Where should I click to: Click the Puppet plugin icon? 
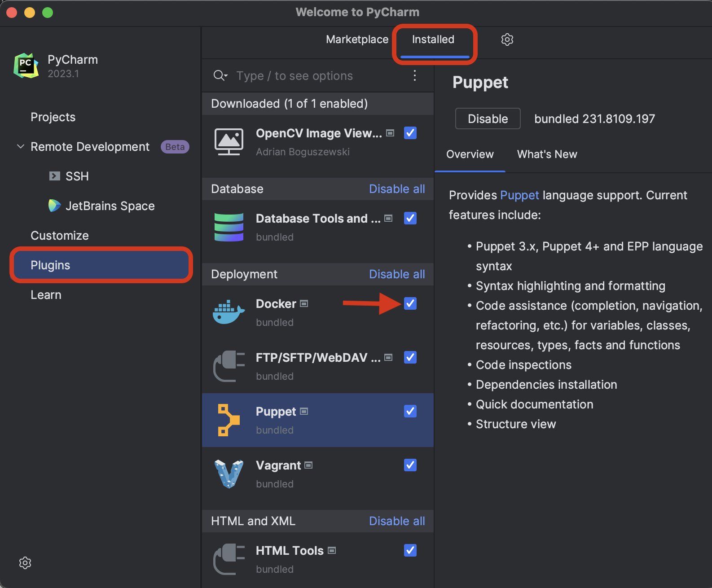(229, 420)
